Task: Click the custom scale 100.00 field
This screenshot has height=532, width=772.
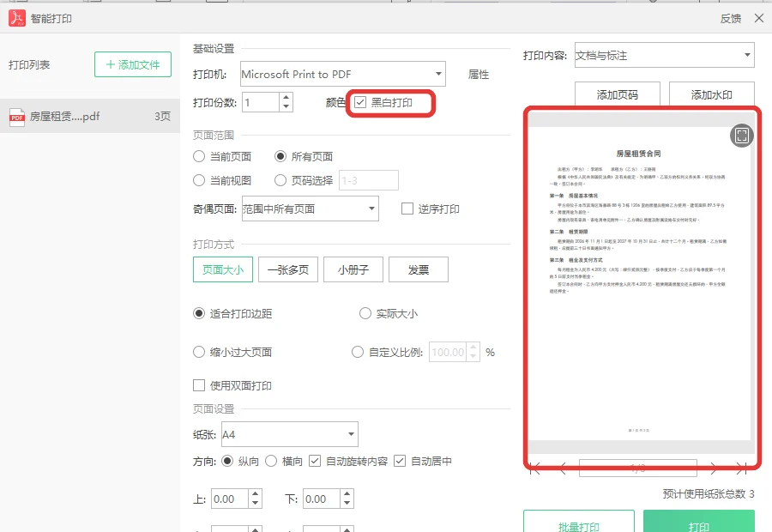Action: [x=448, y=352]
